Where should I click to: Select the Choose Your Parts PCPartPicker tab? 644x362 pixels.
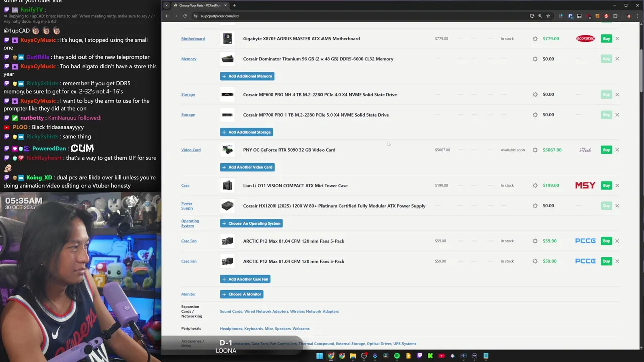pyautogui.click(x=200, y=5)
